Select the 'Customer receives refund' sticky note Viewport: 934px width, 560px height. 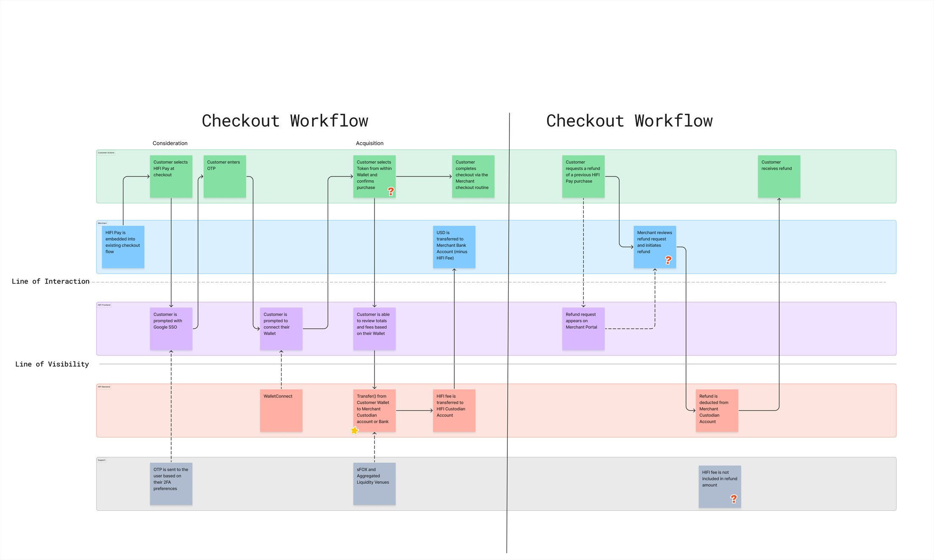779,176
